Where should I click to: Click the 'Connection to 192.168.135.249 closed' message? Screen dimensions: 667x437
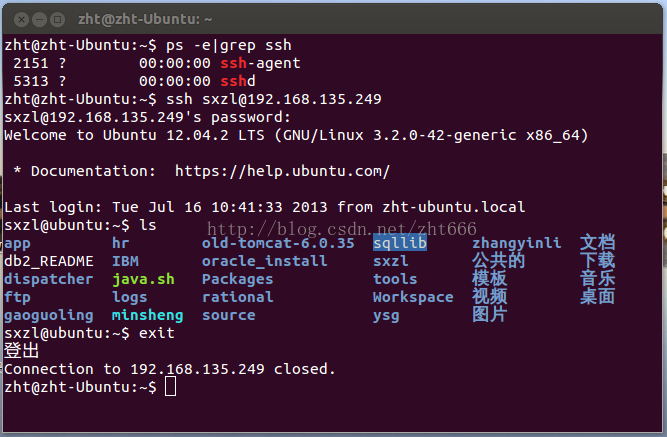[170, 369]
